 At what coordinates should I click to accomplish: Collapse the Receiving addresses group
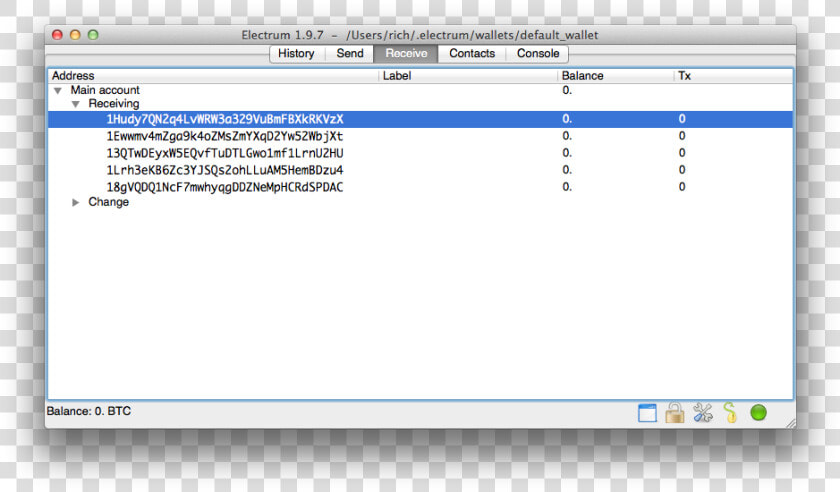pos(76,104)
